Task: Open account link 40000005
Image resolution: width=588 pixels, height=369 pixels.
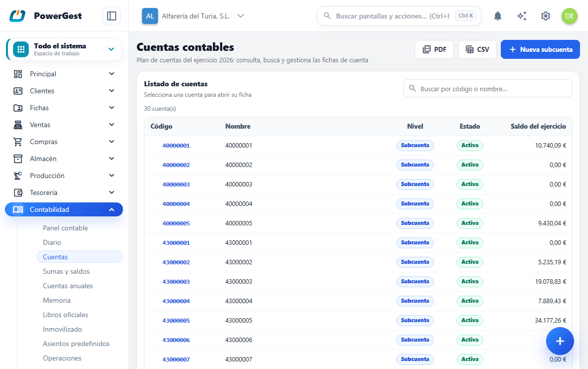Action: tap(176, 223)
